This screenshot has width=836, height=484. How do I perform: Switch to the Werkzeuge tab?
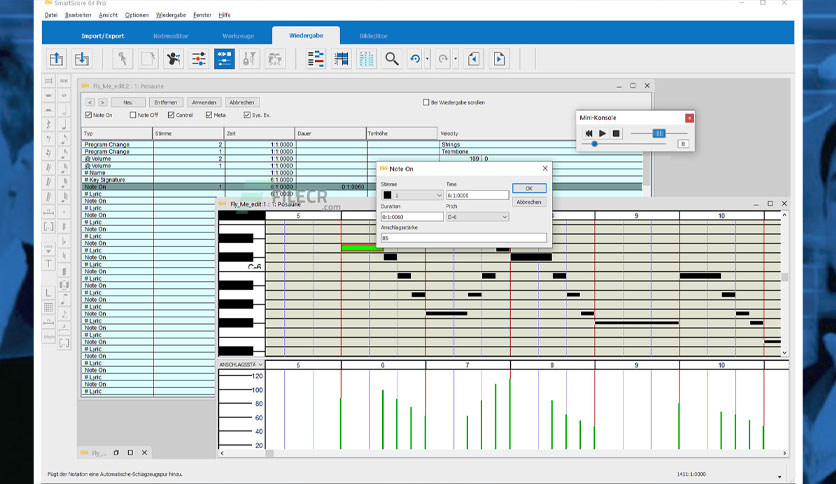(x=238, y=36)
